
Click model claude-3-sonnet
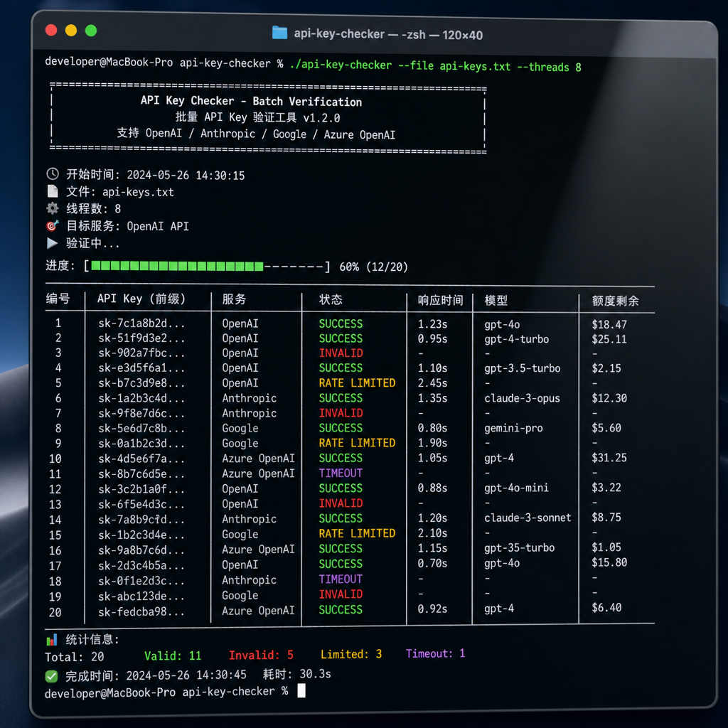point(528,518)
